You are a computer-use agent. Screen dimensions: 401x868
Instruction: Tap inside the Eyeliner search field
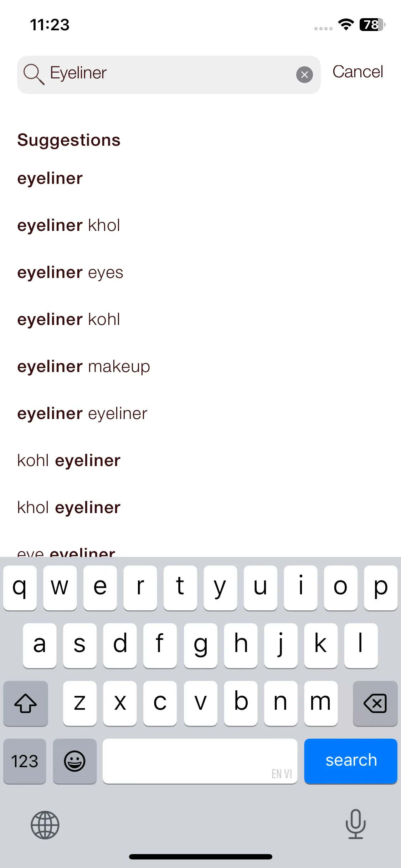[x=169, y=75]
